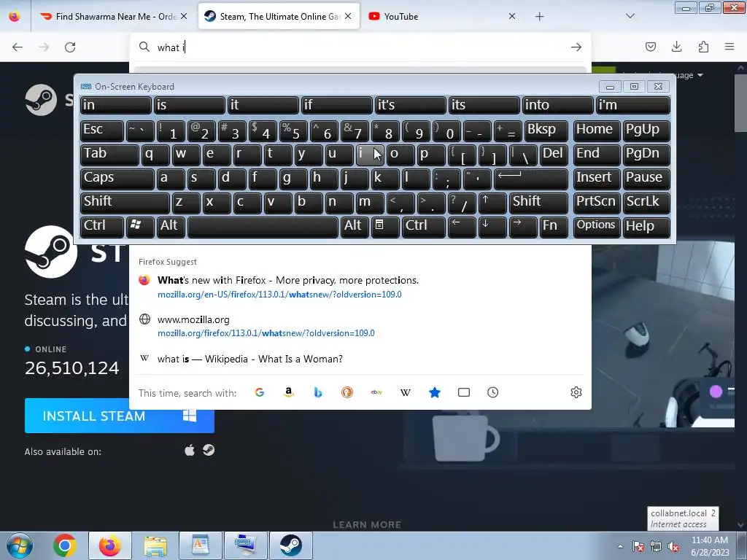
Task: Search with Google engine icon
Action: coord(260,392)
